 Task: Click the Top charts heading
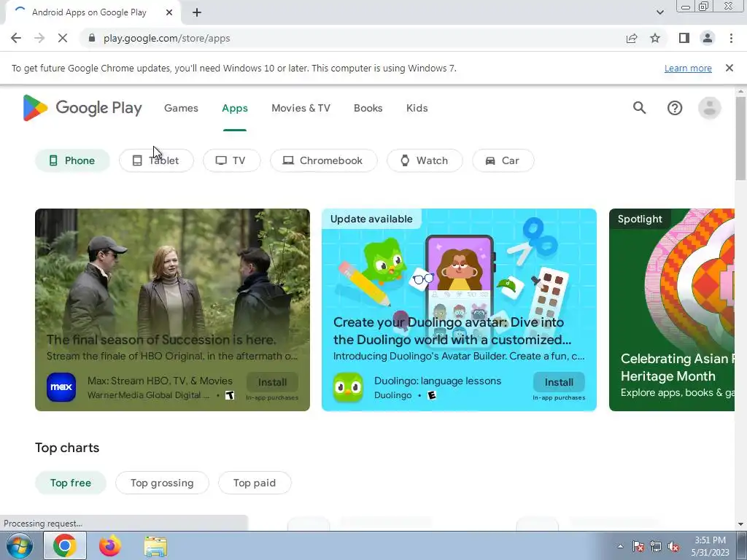point(67,448)
